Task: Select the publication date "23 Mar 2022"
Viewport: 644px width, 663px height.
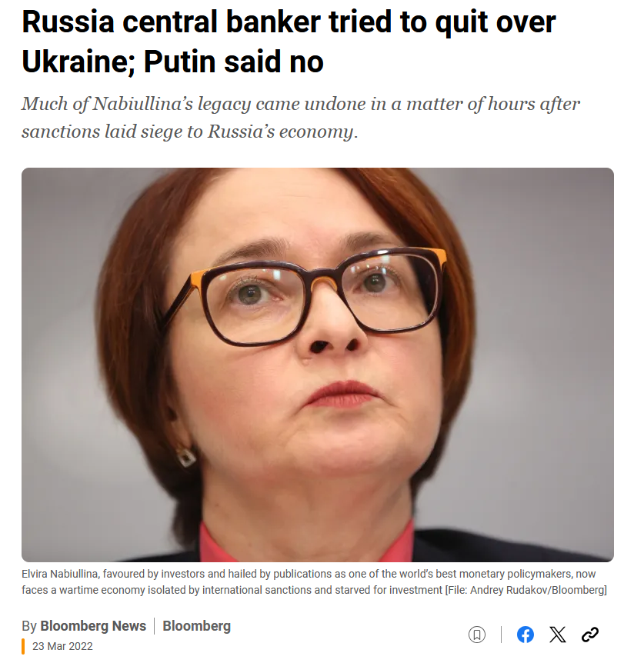Action: (x=62, y=646)
